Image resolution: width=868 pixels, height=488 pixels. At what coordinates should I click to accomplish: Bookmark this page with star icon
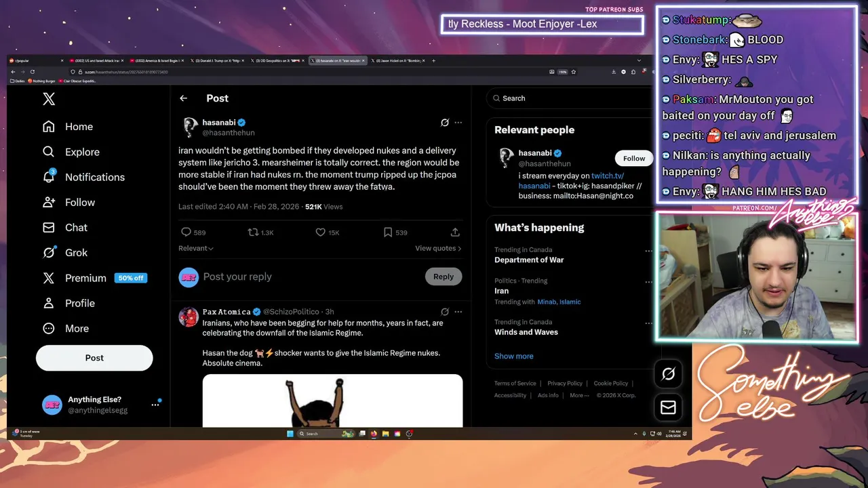pos(574,72)
